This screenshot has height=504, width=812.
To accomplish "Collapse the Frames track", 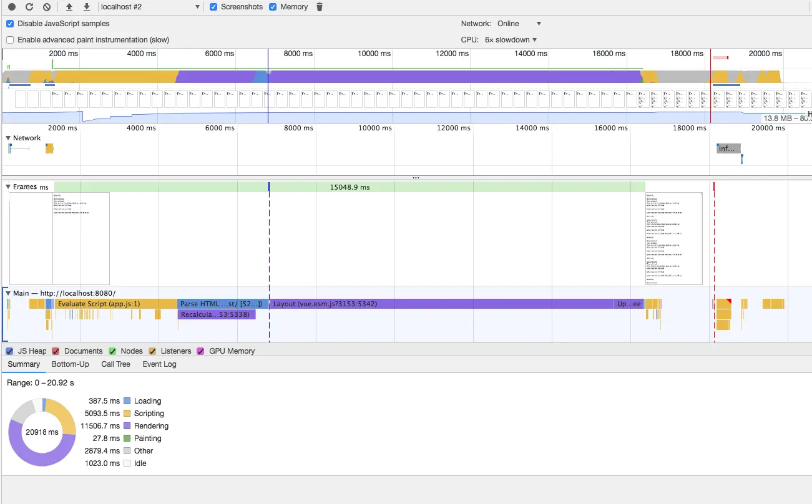I will click(x=8, y=187).
